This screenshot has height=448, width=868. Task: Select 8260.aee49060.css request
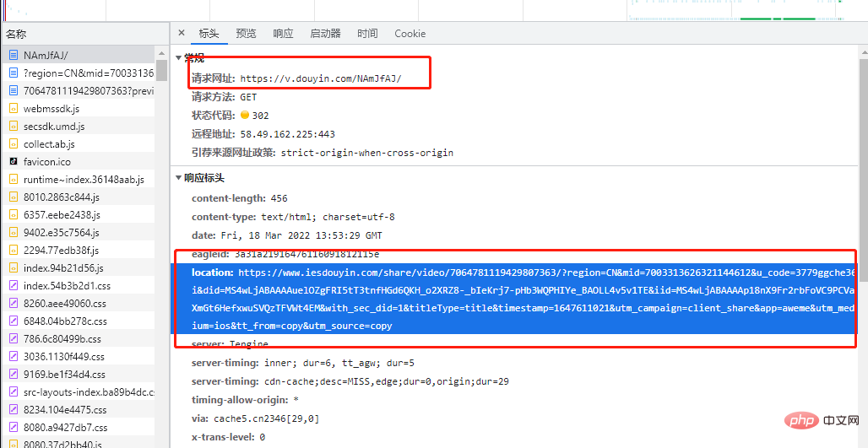[78, 303]
